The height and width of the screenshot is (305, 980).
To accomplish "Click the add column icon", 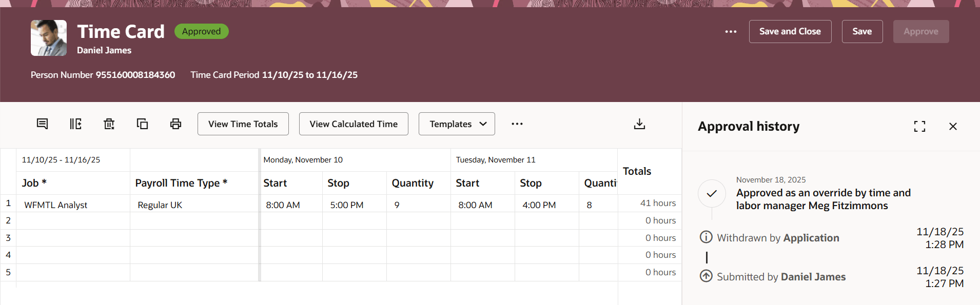I will (x=75, y=124).
